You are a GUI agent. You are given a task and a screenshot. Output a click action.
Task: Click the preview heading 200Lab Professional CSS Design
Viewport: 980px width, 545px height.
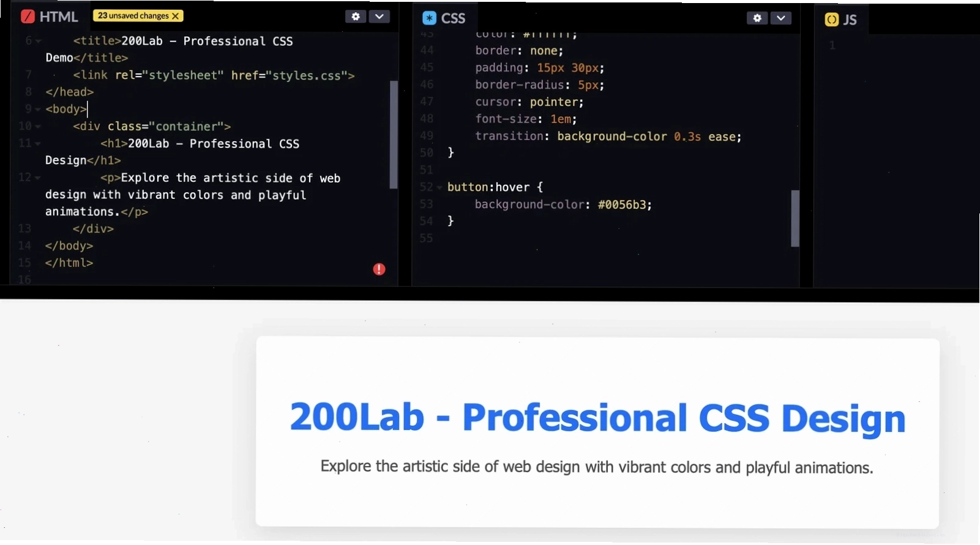[x=597, y=418]
